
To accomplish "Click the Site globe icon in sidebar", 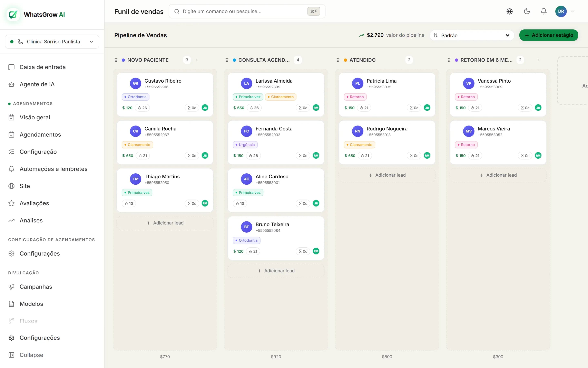I will pos(11,186).
